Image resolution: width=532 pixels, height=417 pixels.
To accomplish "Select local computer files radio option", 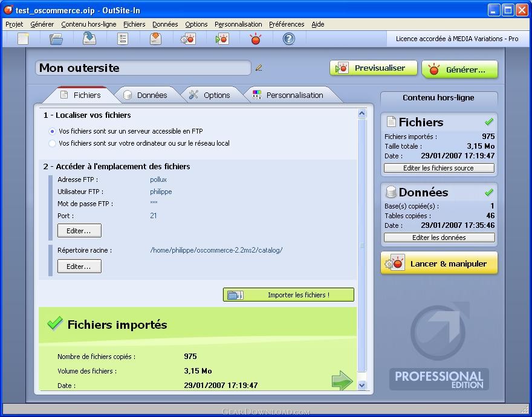I will (x=52, y=143).
